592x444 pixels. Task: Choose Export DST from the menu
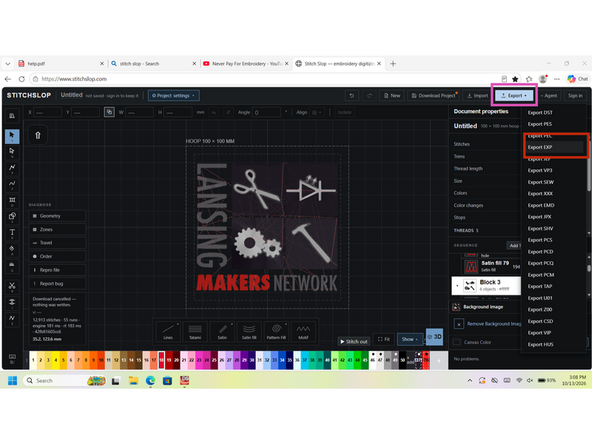coord(540,113)
